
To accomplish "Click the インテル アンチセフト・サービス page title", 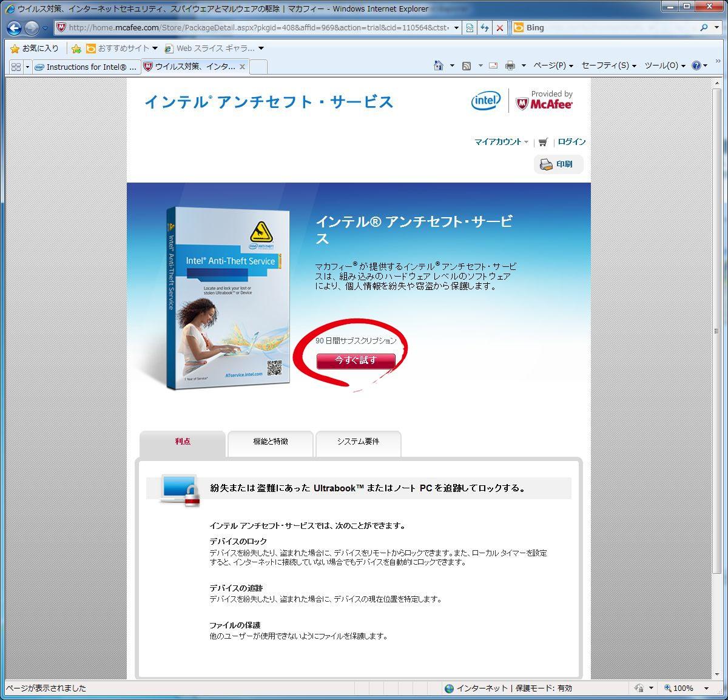I will [269, 102].
